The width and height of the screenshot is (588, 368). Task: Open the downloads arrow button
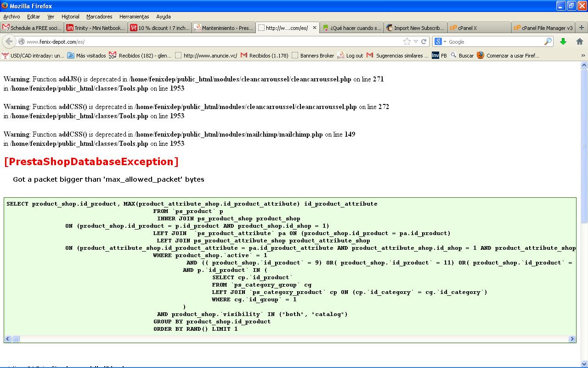[563, 41]
